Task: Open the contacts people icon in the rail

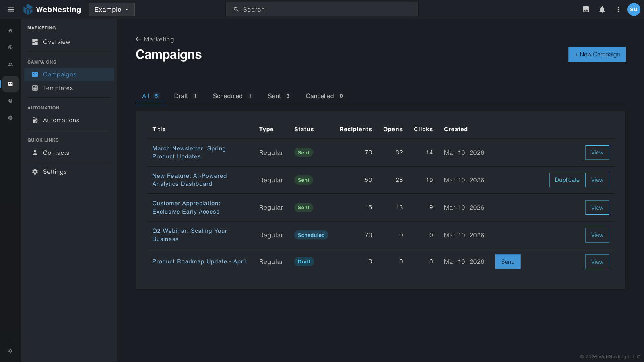Action: 10,64
